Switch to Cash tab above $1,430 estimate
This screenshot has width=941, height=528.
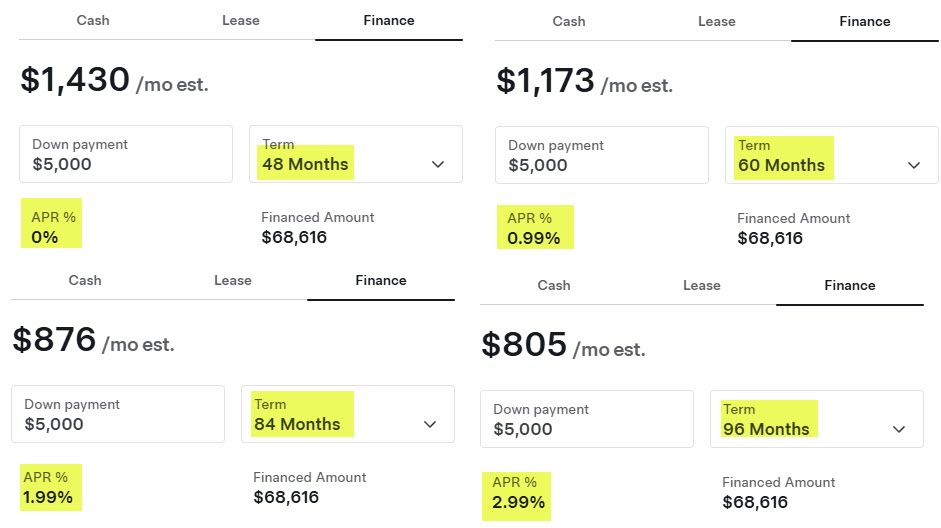[x=93, y=20]
